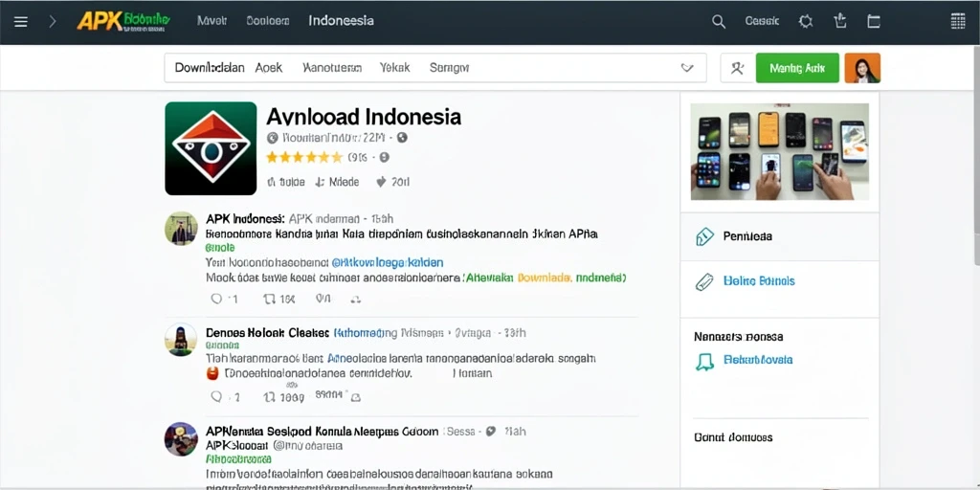Click the Nenaeais nonesa sidebar heading
The image size is (980, 490).
pyautogui.click(x=738, y=337)
